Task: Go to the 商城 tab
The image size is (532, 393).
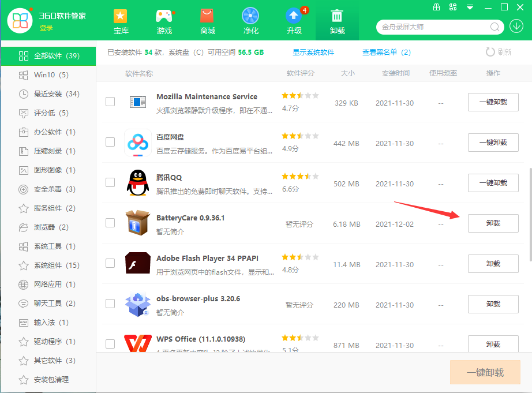Action: click(208, 21)
